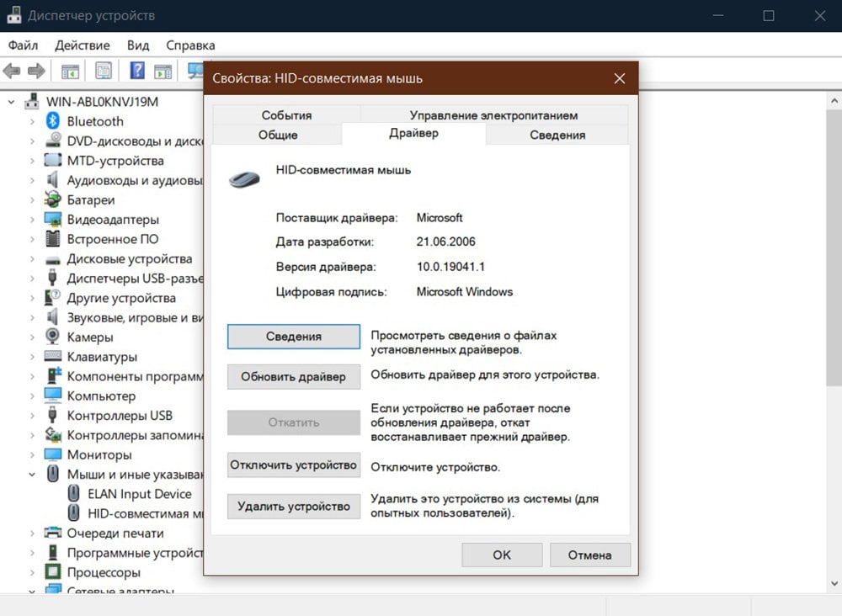
Task: Click the action pane toolbar icon
Action: (x=163, y=71)
